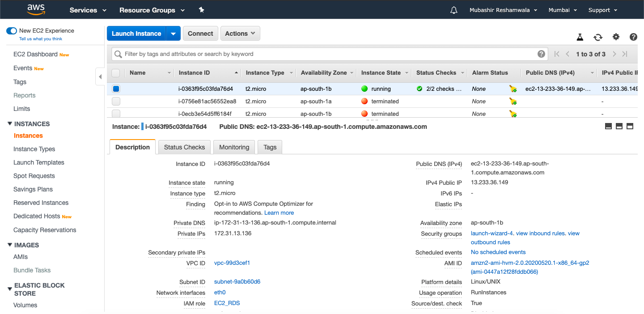644x314 pixels.
Task: Open Mubashir Reshamwala account menu
Action: click(504, 10)
